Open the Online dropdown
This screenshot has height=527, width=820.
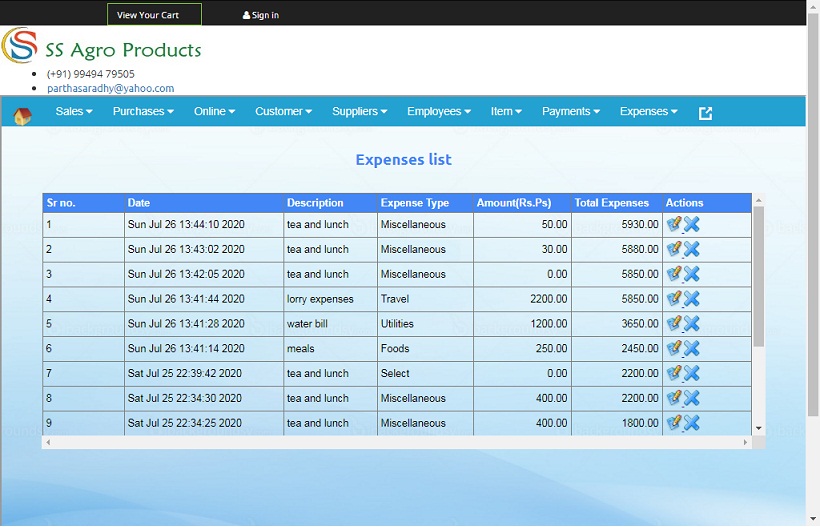click(214, 111)
